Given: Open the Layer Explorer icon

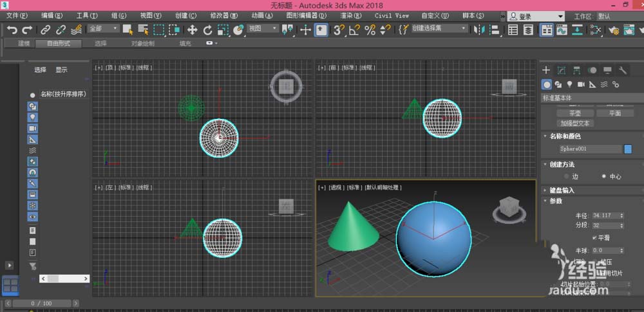Looking at the screenshot, I should [x=529, y=30].
